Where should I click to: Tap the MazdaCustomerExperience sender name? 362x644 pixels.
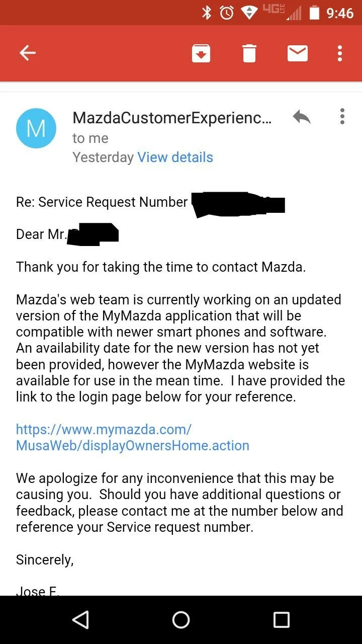(172, 118)
